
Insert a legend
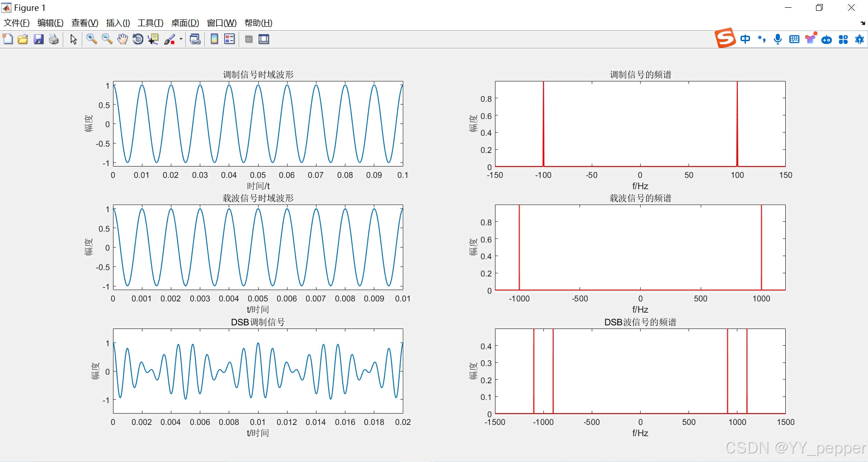[230, 39]
